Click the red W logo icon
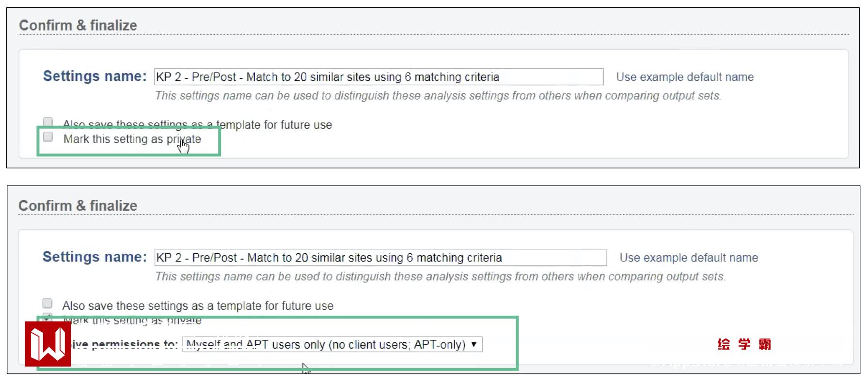 pos(48,344)
